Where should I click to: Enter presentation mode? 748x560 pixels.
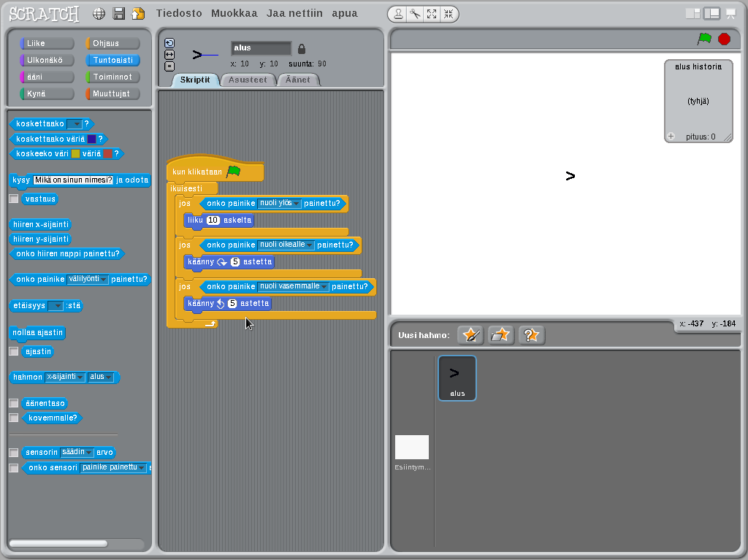click(730, 14)
